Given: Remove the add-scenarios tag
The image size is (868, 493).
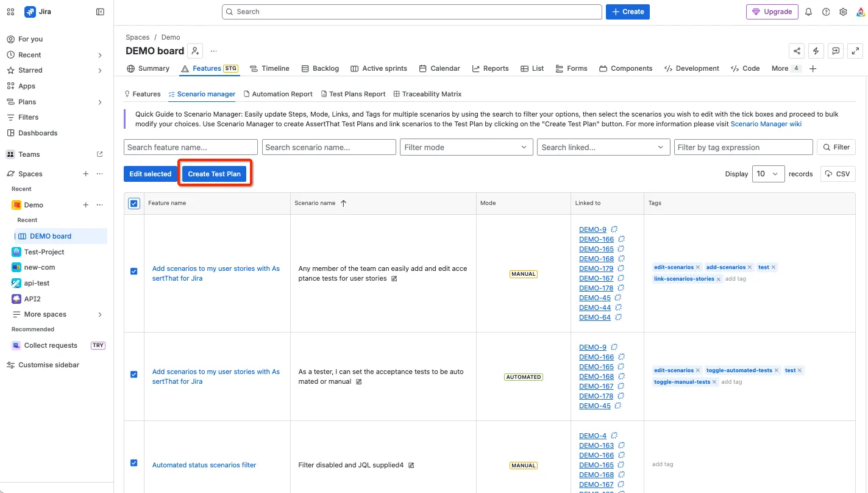Looking at the screenshot, I should [x=750, y=267].
